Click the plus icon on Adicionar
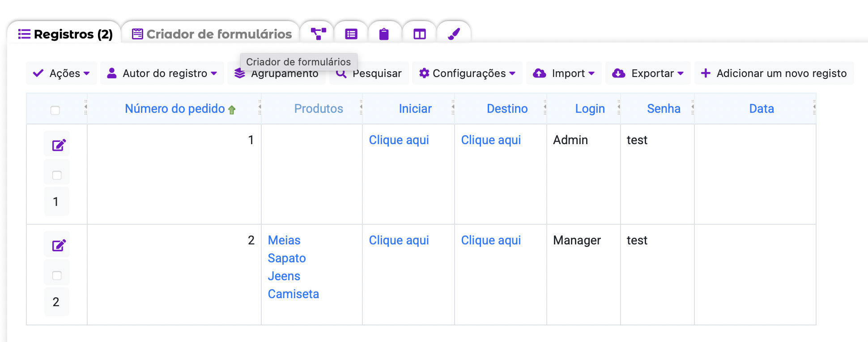The image size is (868, 342). point(706,73)
